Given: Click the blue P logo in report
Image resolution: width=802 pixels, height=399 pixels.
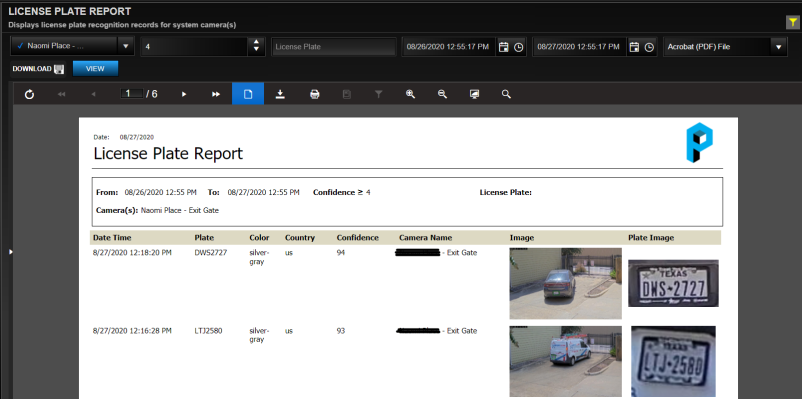Looking at the screenshot, I should click(x=699, y=143).
